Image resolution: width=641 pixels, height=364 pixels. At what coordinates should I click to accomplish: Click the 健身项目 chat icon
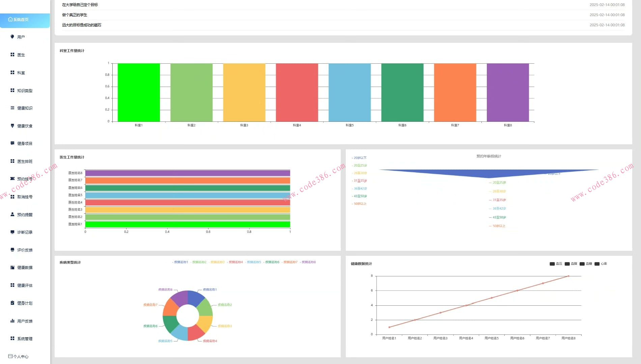click(12, 143)
